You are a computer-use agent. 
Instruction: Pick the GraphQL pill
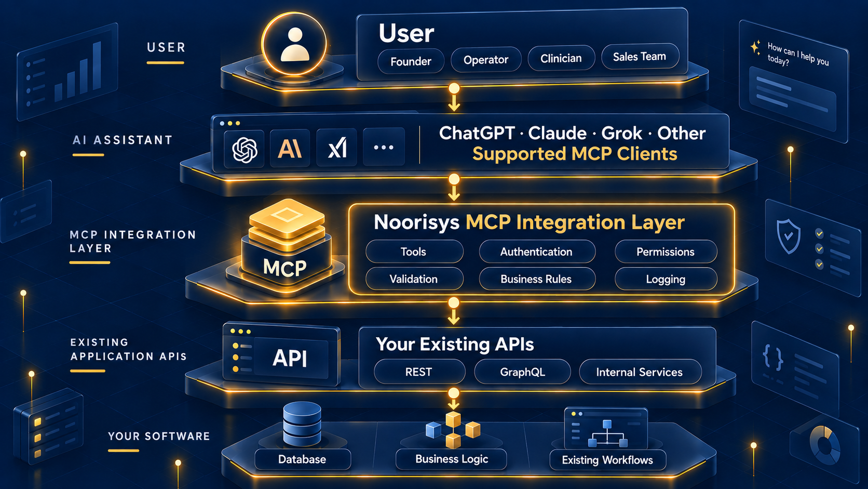tap(522, 372)
